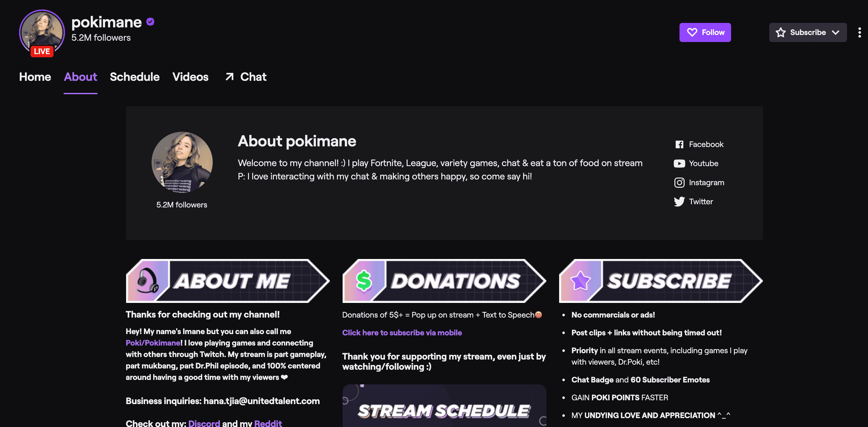Click the ABOUT ME banner image

click(x=227, y=281)
